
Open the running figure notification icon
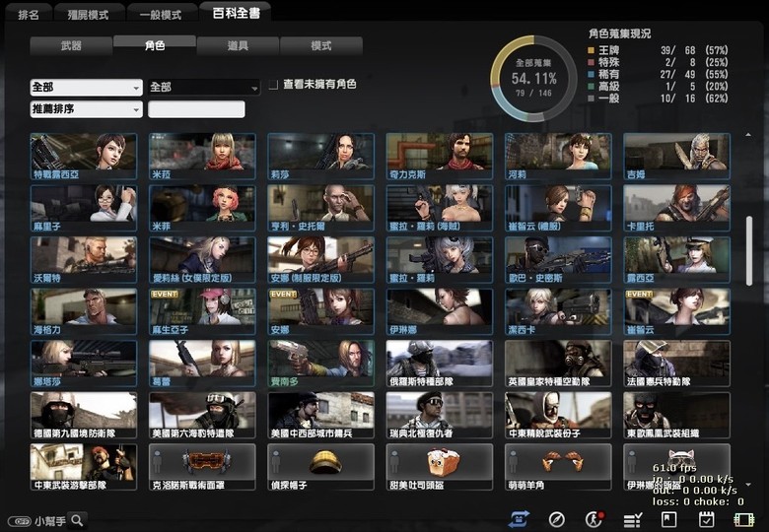pos(594,519)
